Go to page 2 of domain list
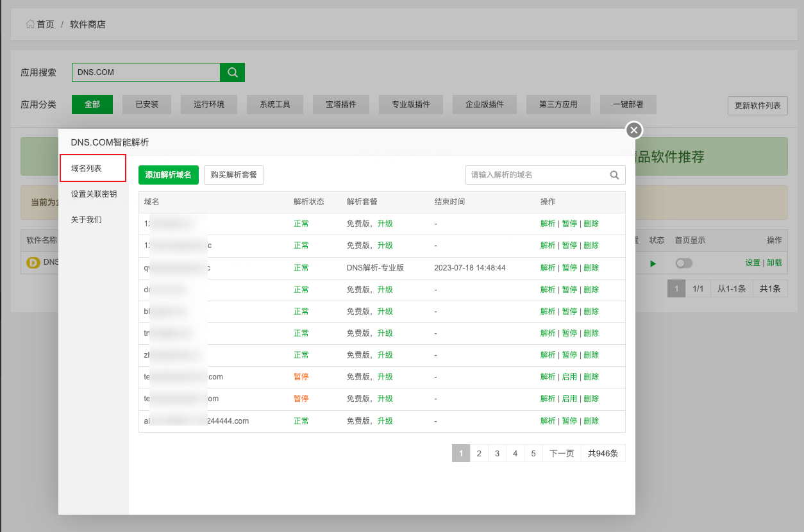The image size is (804, 532). click(479, 453)
